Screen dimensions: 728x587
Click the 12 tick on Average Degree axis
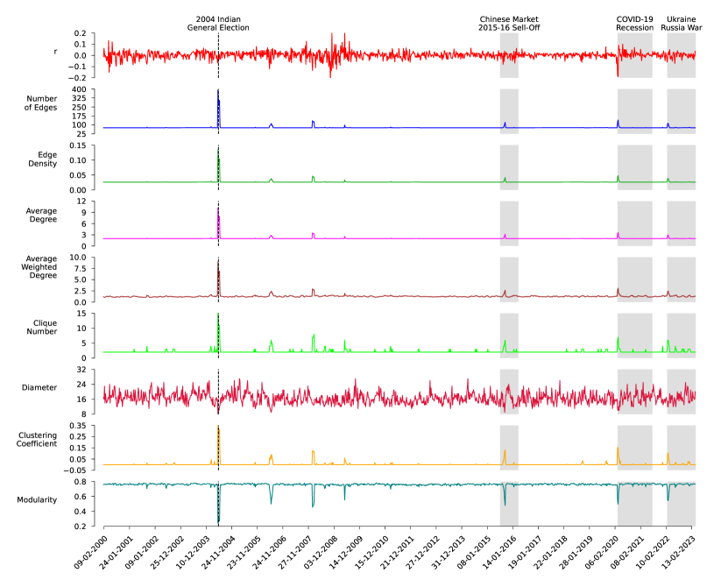[x=81, y=202]
